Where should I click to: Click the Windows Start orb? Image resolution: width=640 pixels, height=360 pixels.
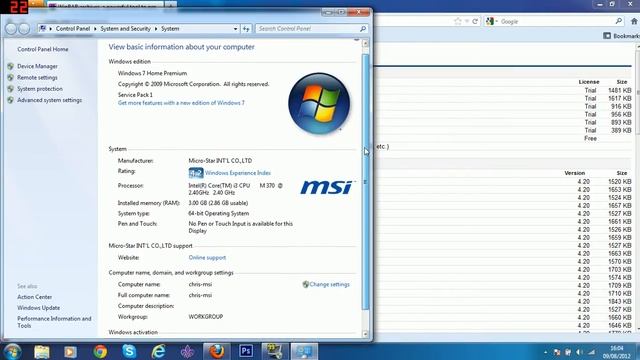point(12,351)
